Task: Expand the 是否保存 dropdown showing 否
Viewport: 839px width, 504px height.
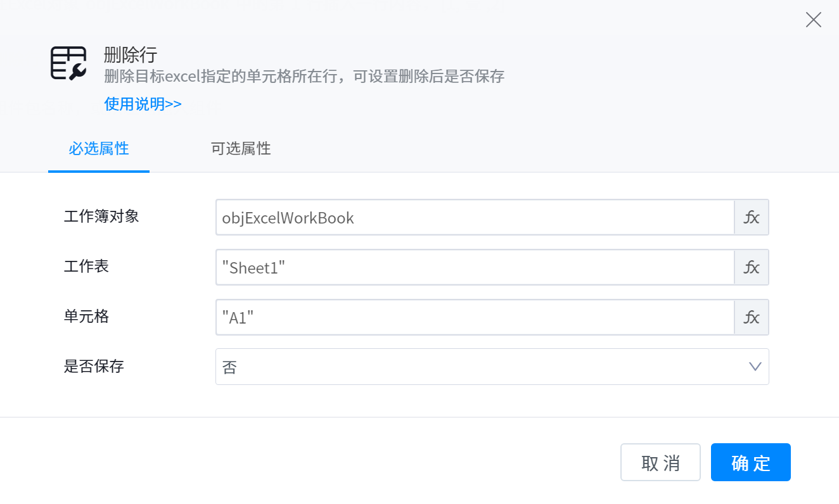Action: point(491,367)
